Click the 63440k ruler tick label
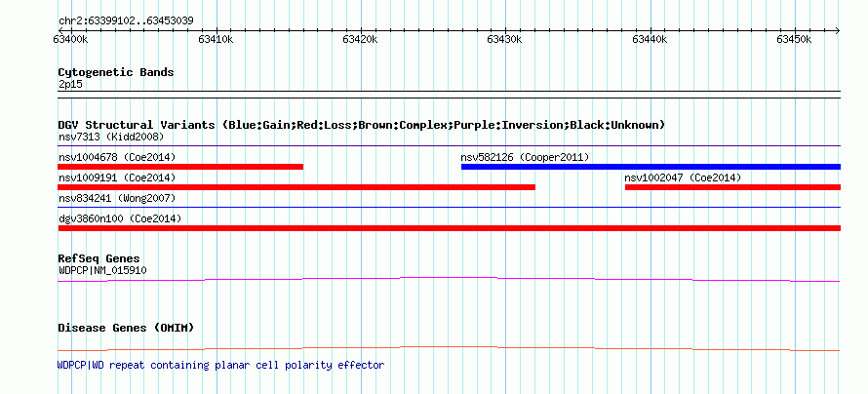Viewport: 868px width, 394px height. click(649, 39)
